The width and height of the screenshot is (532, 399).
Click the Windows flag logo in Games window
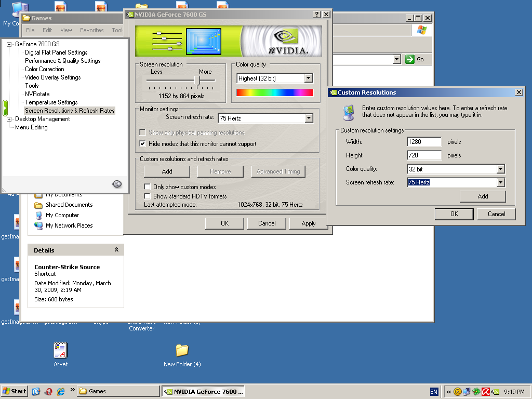click(422, 30)
